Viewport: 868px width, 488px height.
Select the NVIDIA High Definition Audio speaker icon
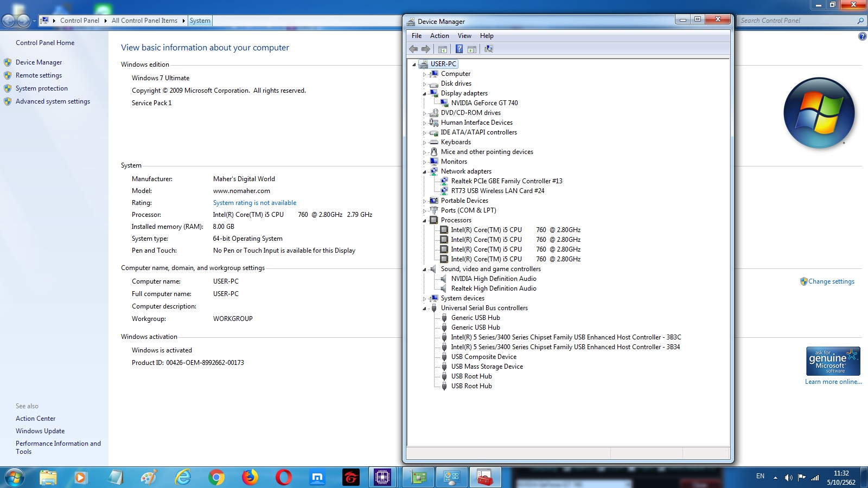coord(444,279)
